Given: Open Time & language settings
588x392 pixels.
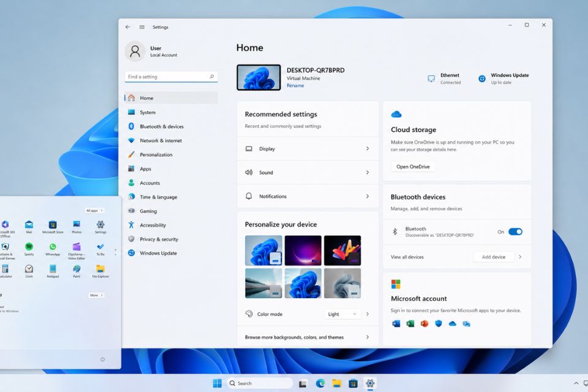Looking at the screenshot, I should pyautogui.click(x=171, y=197).
